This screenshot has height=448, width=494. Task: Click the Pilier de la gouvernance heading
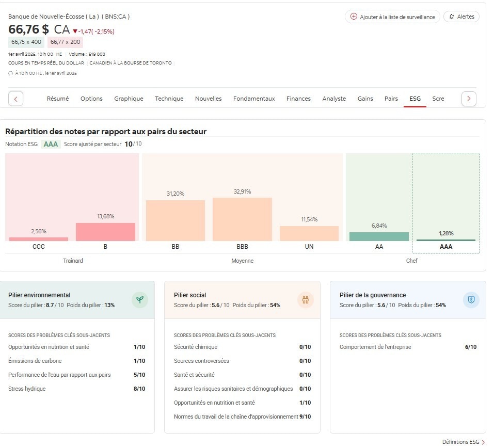[x=373, y=295]
